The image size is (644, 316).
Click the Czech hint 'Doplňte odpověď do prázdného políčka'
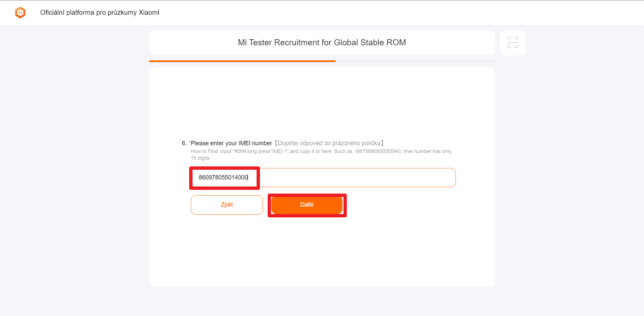pos(329,143)
